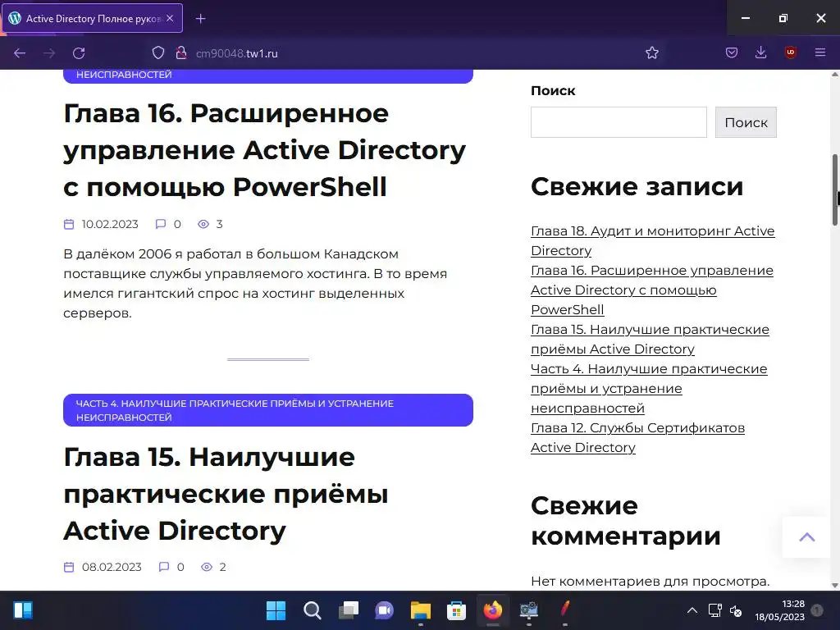
Task: Open sidebar link Глава 16. Расширенное управление
Action: 652,290
